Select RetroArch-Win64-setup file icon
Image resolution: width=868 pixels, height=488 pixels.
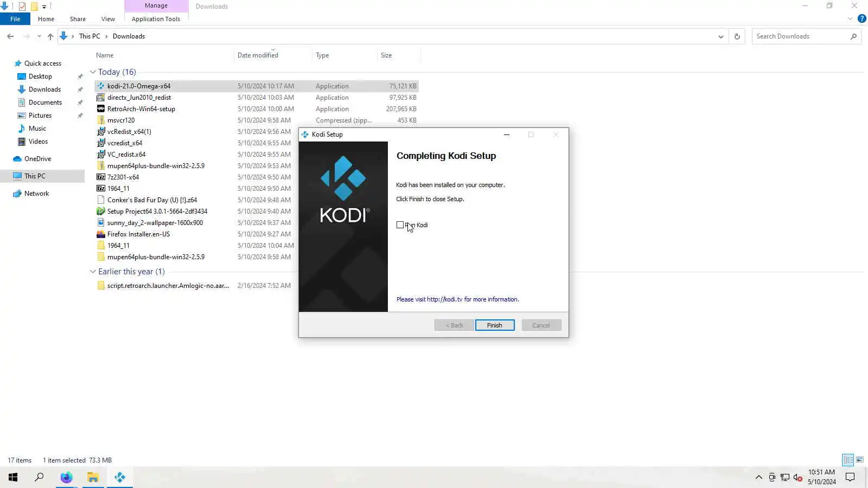tap(101, 109)
